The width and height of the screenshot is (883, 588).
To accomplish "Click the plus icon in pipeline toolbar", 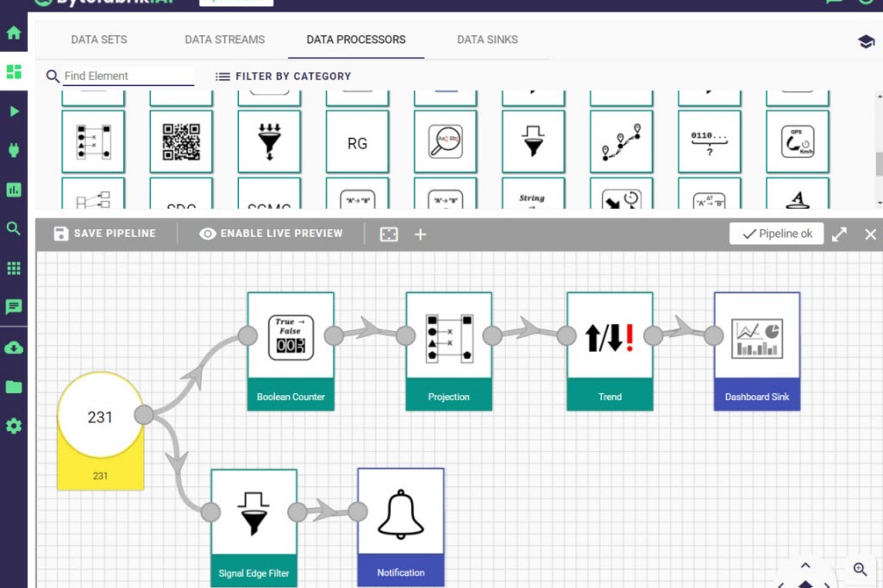I will point(420,234).
